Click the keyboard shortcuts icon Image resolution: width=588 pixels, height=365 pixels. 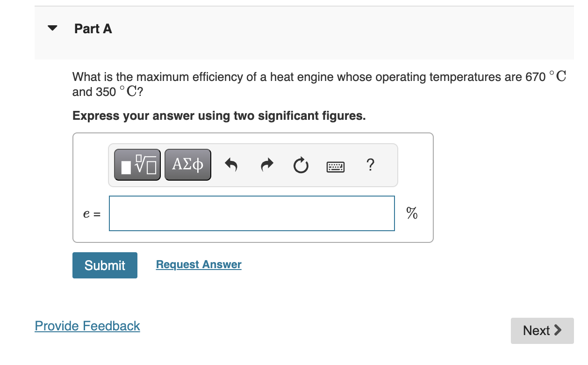click(336, 166)
